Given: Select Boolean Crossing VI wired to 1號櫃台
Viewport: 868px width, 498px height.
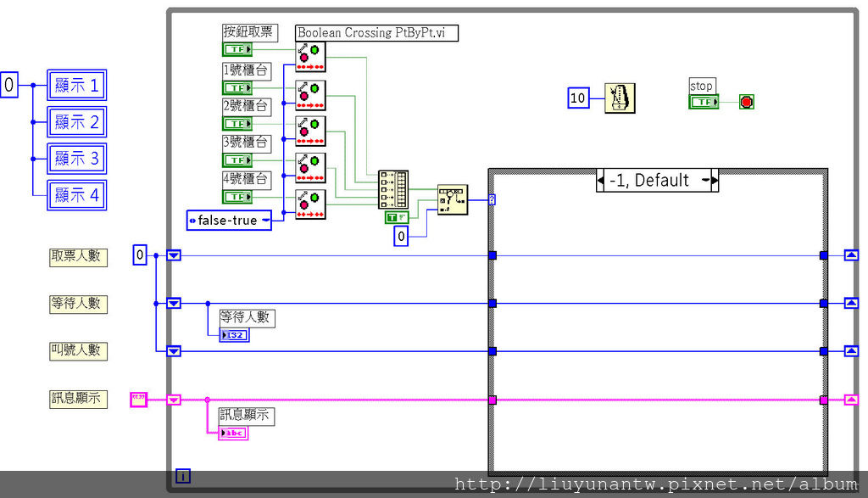Looking at the screenshot, I should 310,95.
